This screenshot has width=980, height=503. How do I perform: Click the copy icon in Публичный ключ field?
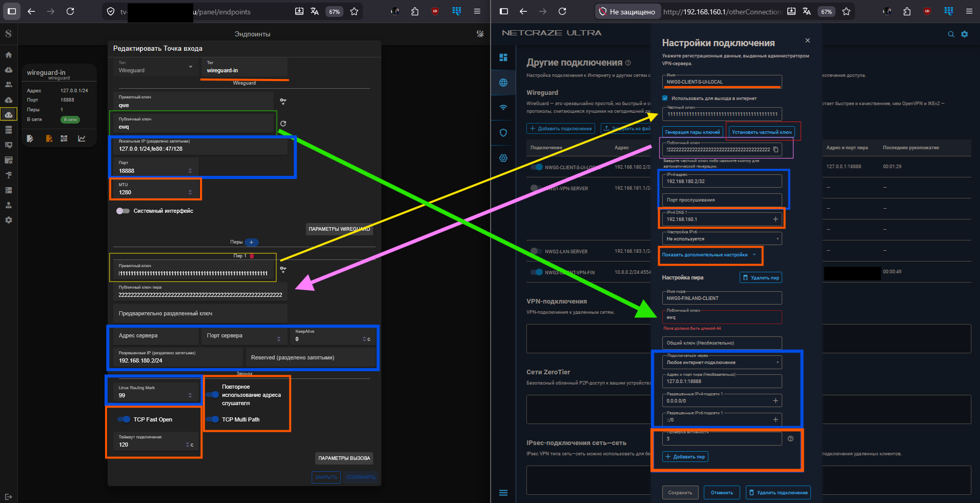tap(776, 150)
